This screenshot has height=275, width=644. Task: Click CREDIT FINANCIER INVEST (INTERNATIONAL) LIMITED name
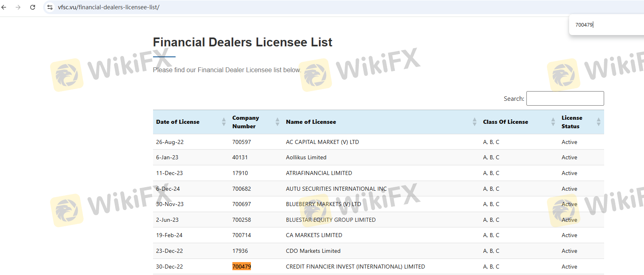tap(355, 267)
